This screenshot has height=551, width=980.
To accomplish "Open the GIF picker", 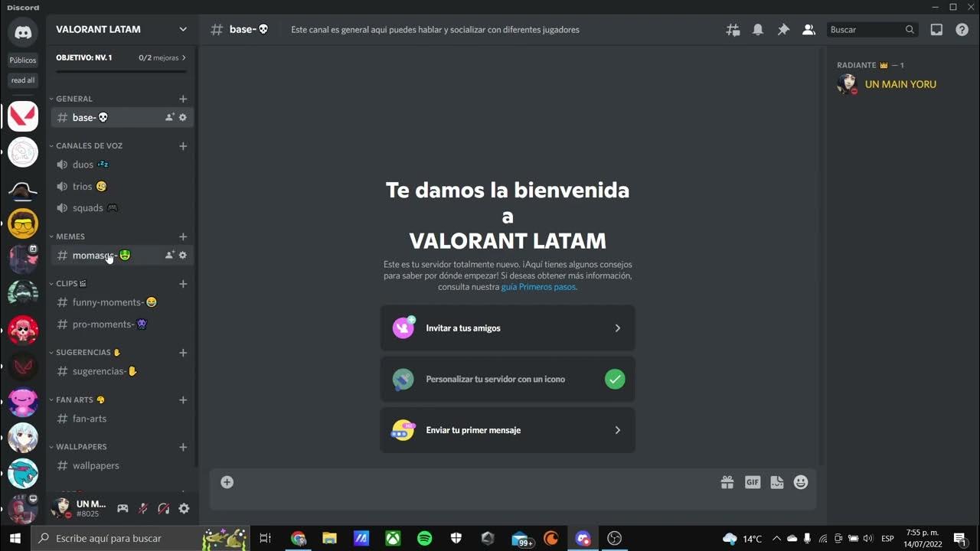I will [x=753, y=482].
